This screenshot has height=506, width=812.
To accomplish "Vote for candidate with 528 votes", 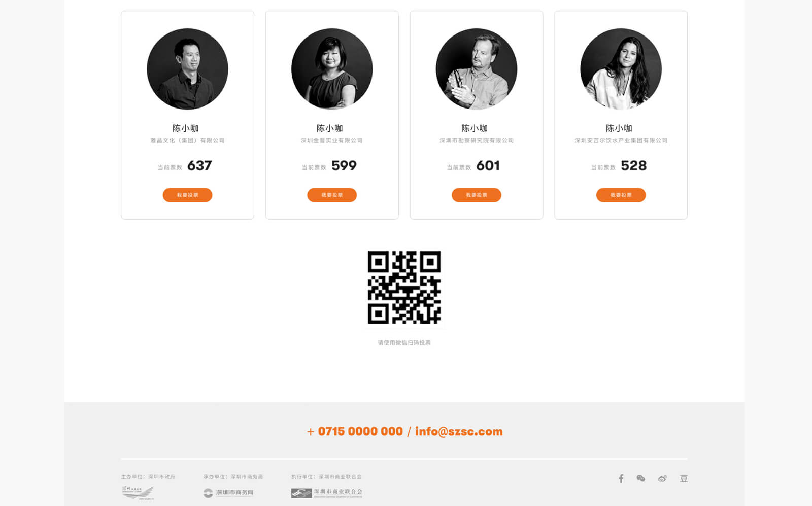I will (x=621, y=195).
